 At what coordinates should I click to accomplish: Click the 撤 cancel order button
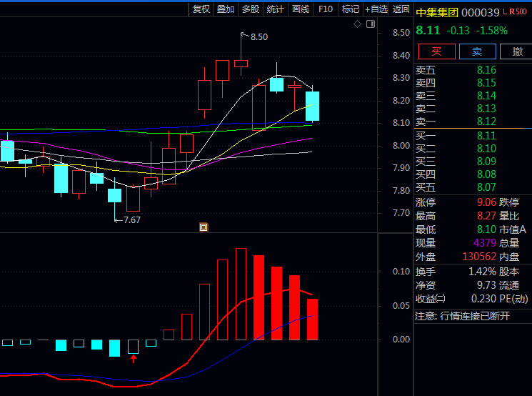pos(516,51)
